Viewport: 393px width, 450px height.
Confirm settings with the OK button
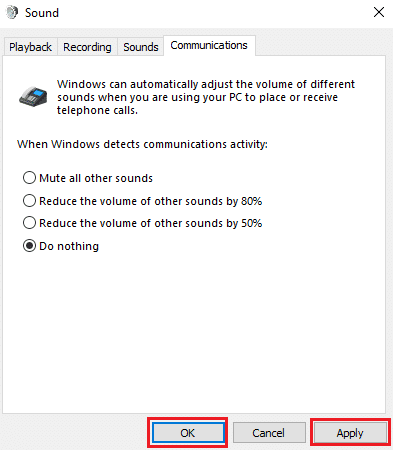[x=188, y=433]
